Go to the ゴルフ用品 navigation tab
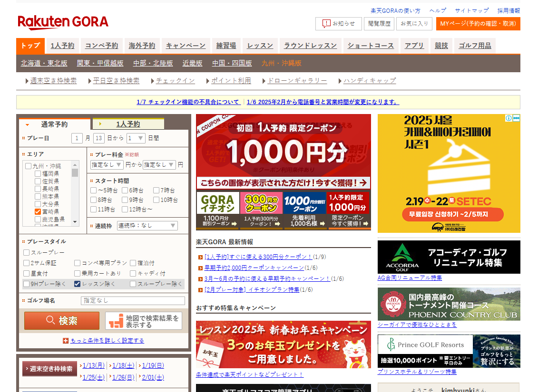This screenshot has height=392, width=538. coord(475,46)
